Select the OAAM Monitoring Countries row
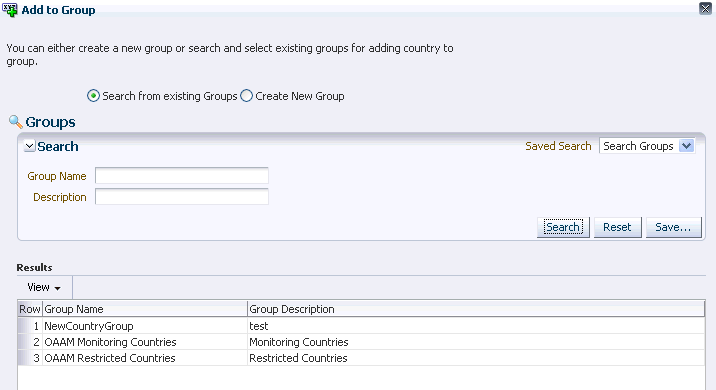716x390 pixels. (361, 342)
